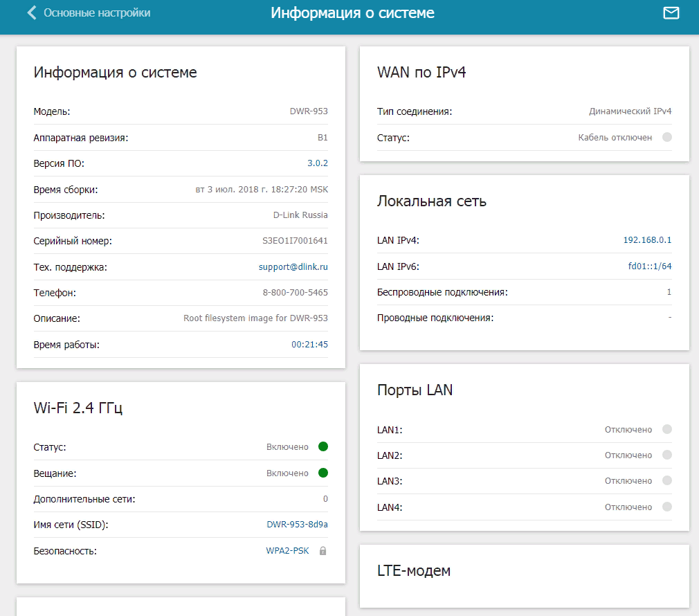Click the LTE-модем card heading
Screen dimensions: 699x616
click(x=414, y=571)
